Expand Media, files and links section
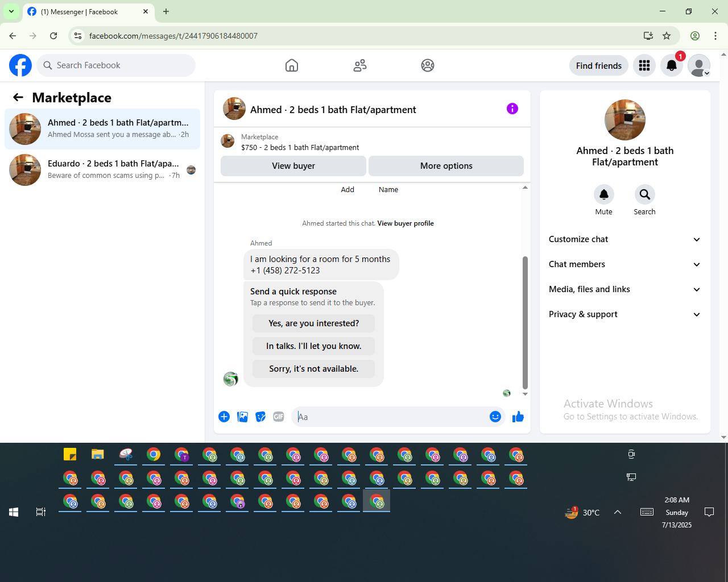This screenshot has height=582, width=728. click(625, 289)
